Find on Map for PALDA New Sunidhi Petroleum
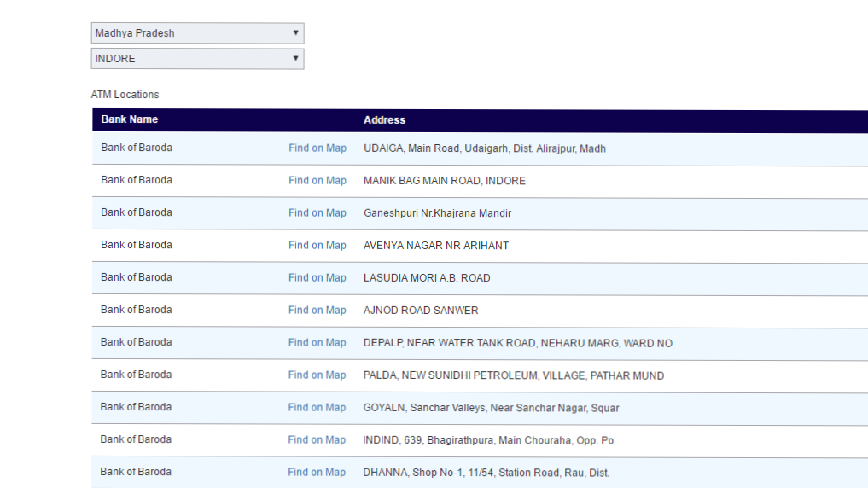The height and width of the screenshot is (488, 868). pos(317,375)
